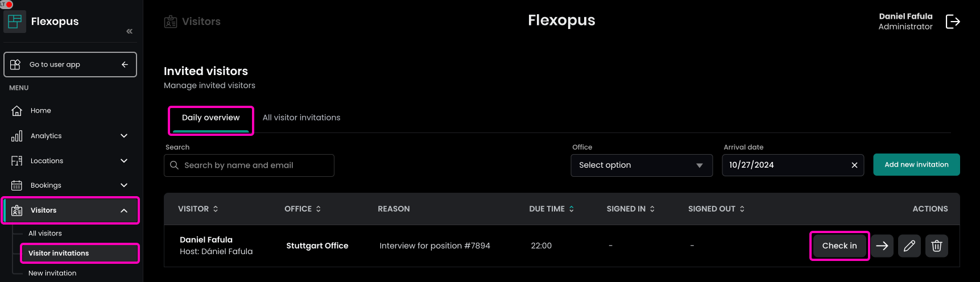Clear the arrival date with the X icon

tap(854, 165)
